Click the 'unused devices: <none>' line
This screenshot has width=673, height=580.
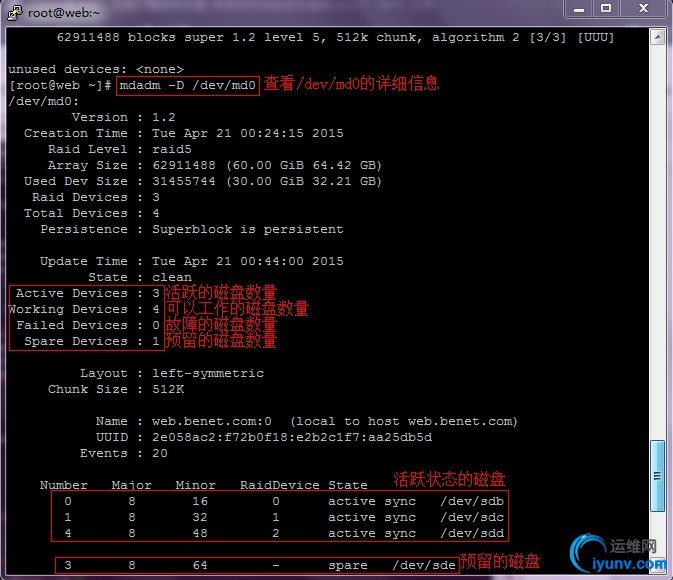pos(96,70)
